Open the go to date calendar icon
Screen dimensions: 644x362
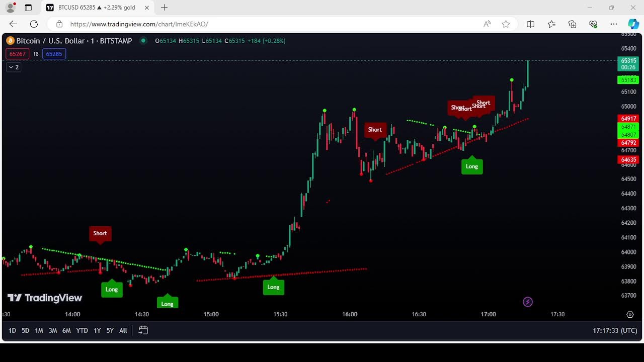[143, 330]
